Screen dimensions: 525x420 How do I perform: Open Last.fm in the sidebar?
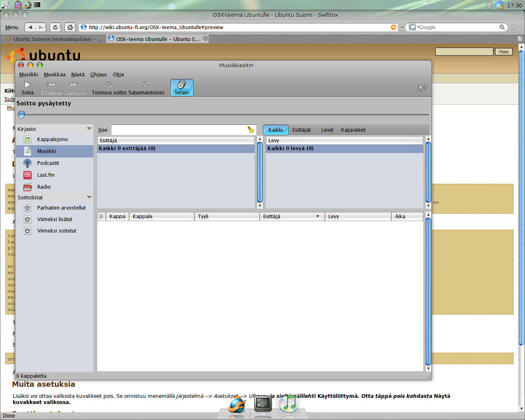[x=46, y=175]
